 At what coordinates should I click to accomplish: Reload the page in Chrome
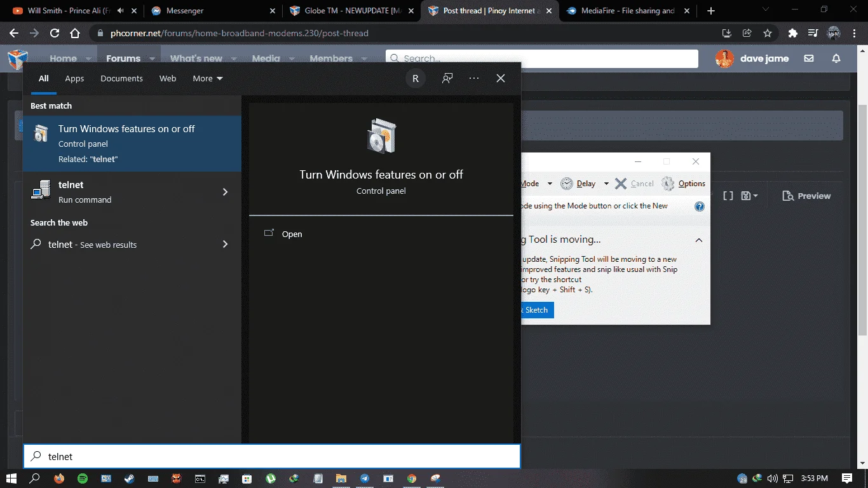pos(55,33)
